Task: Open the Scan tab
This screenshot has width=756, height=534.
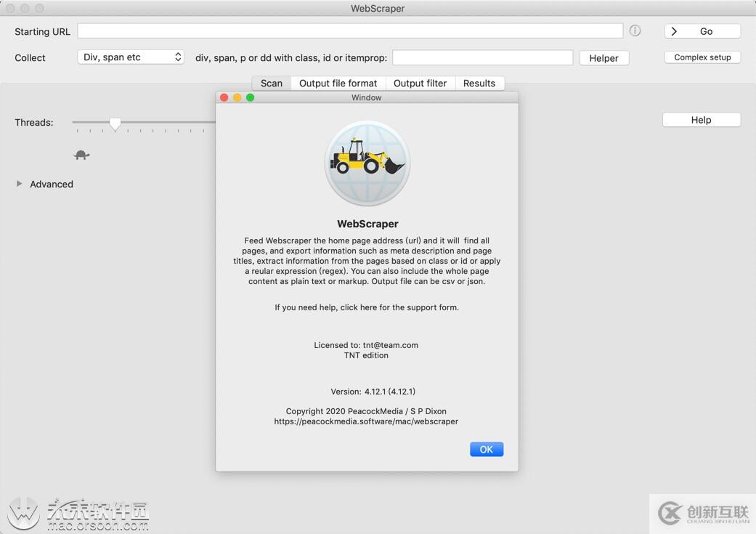Action: coord(271,83)
